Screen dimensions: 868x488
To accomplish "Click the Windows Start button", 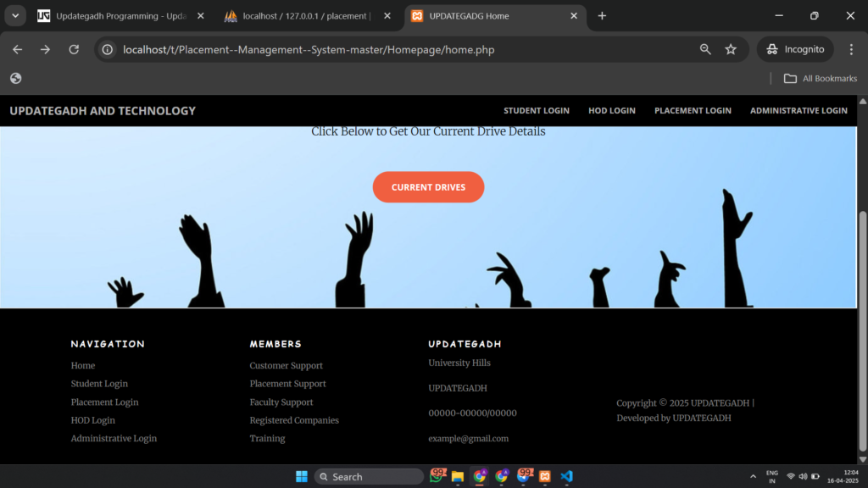I will click(x=302, y=476).
